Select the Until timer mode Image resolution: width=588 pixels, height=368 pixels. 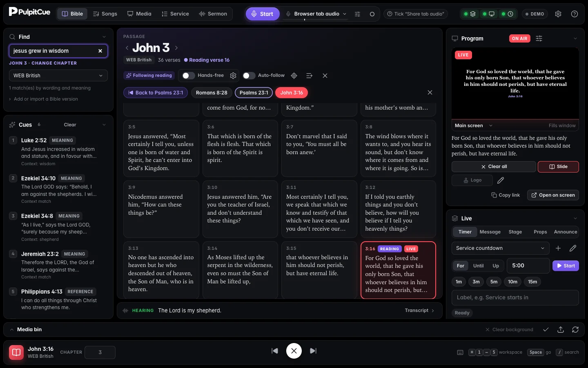click(x=478, y=266)
